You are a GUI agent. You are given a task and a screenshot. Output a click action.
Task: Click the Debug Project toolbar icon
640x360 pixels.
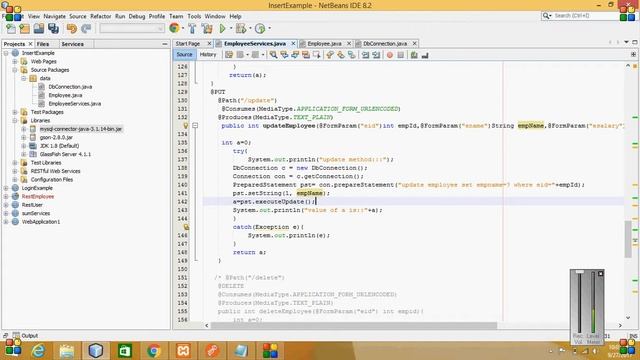coord(241,29)
